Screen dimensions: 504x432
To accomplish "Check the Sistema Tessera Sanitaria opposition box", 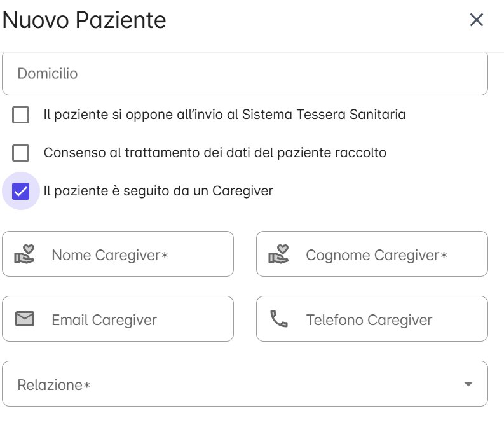I will [20, 115].
